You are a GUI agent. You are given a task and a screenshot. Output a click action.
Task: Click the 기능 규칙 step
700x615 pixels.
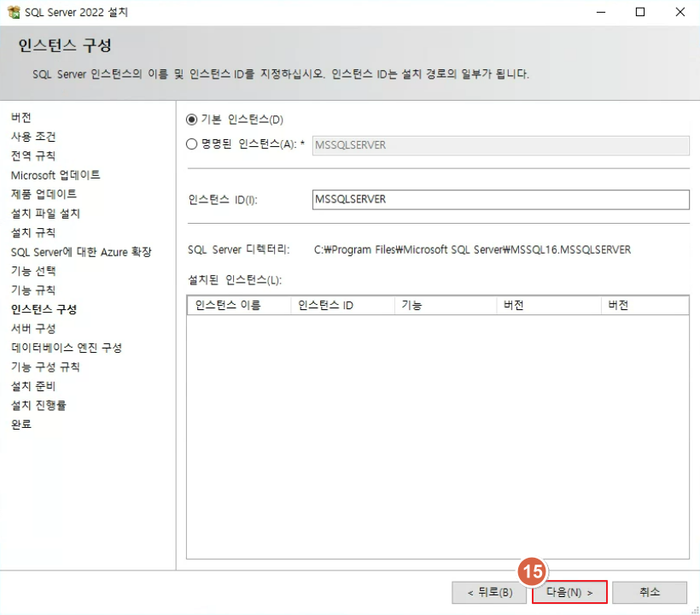(33, 290)
